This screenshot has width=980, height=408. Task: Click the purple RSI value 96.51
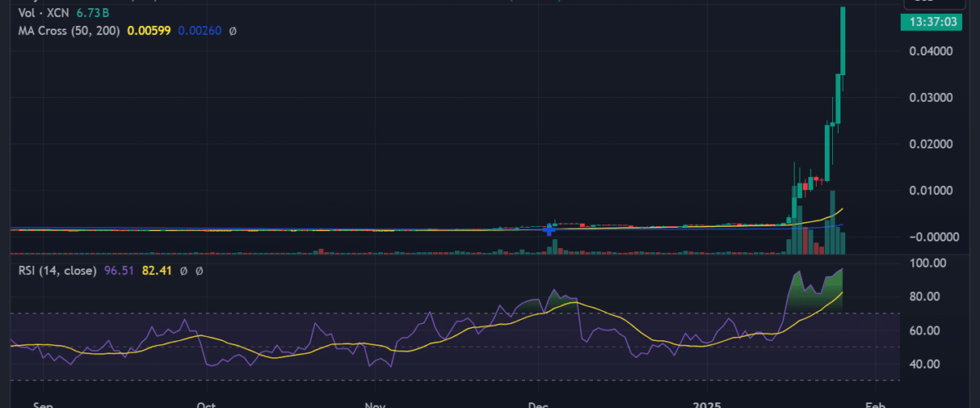(x=118, y=270)
